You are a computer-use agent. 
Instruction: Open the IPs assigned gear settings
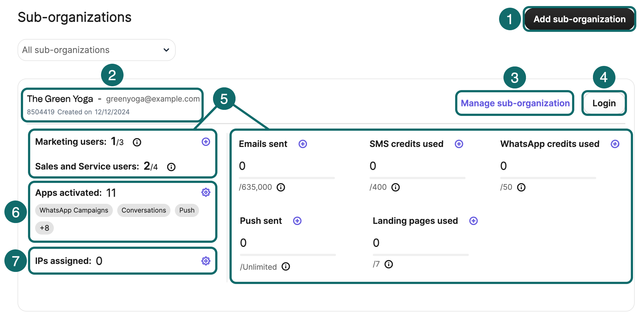pos(206,261)
